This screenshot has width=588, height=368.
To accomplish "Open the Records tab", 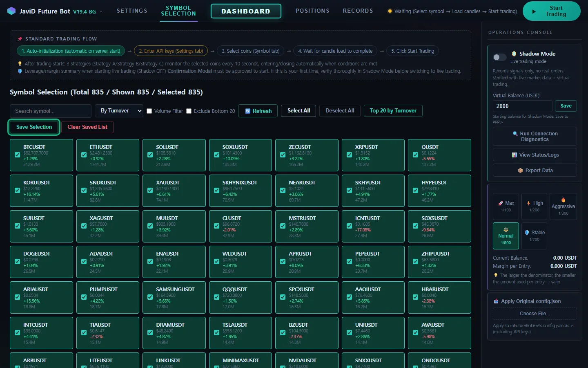I will tap(358, 11).
